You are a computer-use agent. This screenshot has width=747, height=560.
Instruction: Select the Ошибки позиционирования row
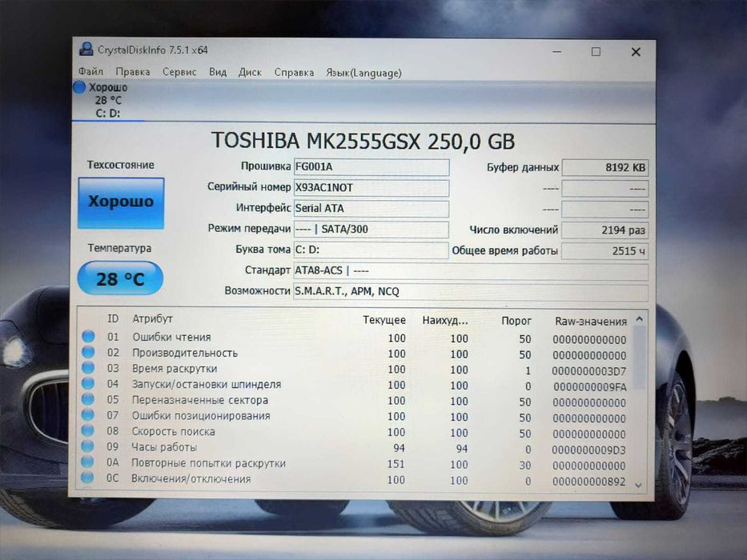click(x=355, y=416)
